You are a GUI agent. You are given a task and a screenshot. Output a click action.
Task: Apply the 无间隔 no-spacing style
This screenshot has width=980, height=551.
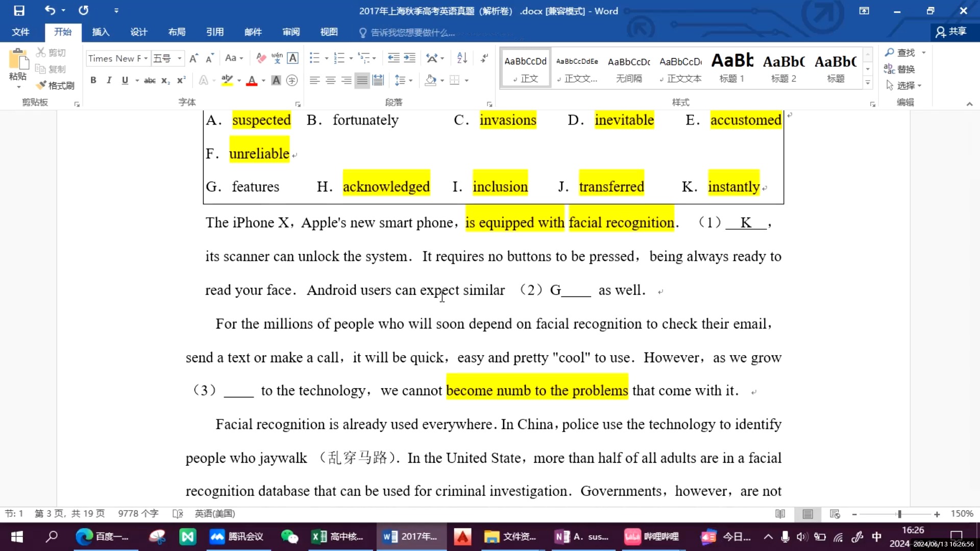pos(629,68)
